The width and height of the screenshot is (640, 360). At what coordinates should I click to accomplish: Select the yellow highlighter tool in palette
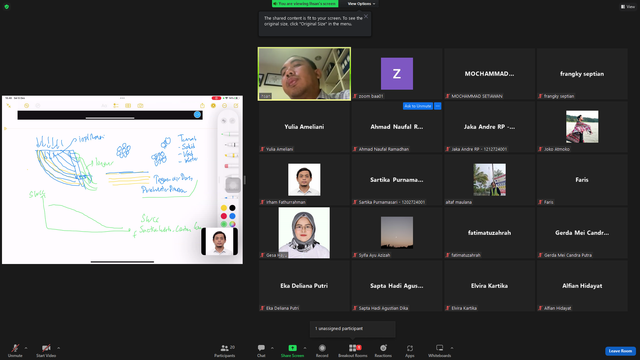tap(231, 155)
